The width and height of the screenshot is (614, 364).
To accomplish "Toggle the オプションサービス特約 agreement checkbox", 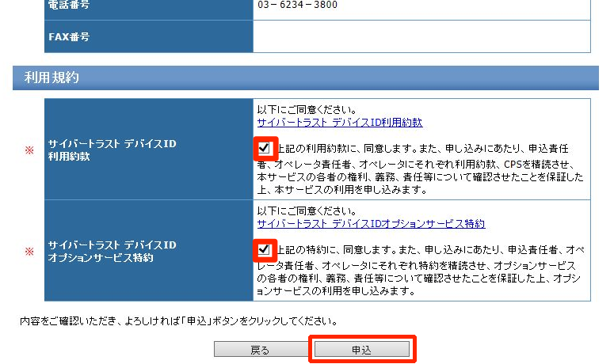I will tap(265, 250).
